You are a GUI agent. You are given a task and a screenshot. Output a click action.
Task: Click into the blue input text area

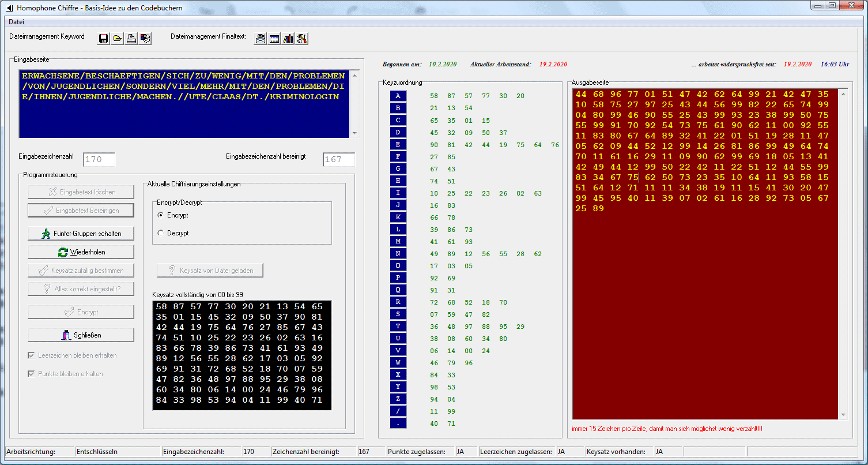click(184, 104)
